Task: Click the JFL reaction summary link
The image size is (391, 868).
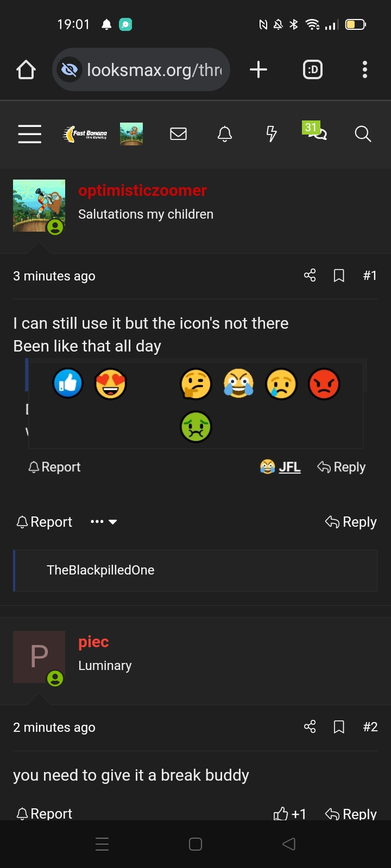Action: click(x=291, y=467)
